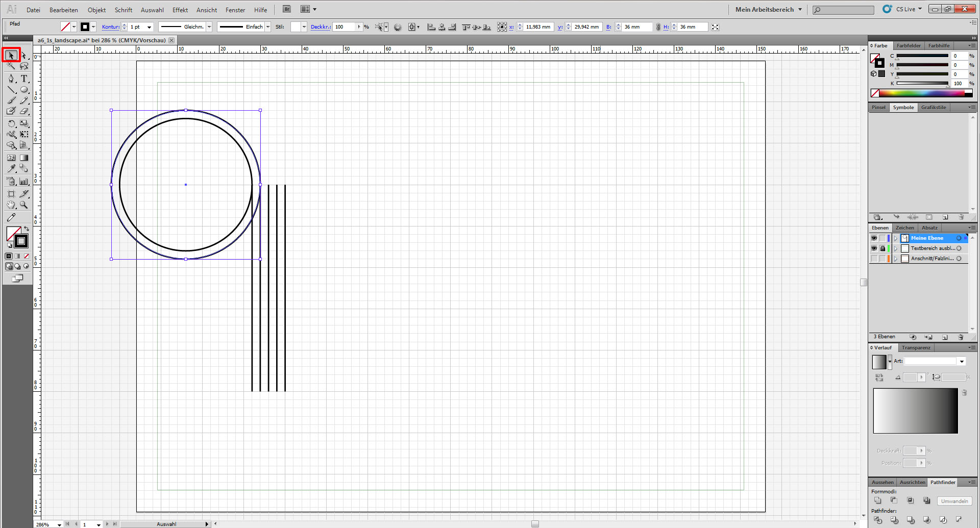Click the Umwandeln button

(954, 501)
